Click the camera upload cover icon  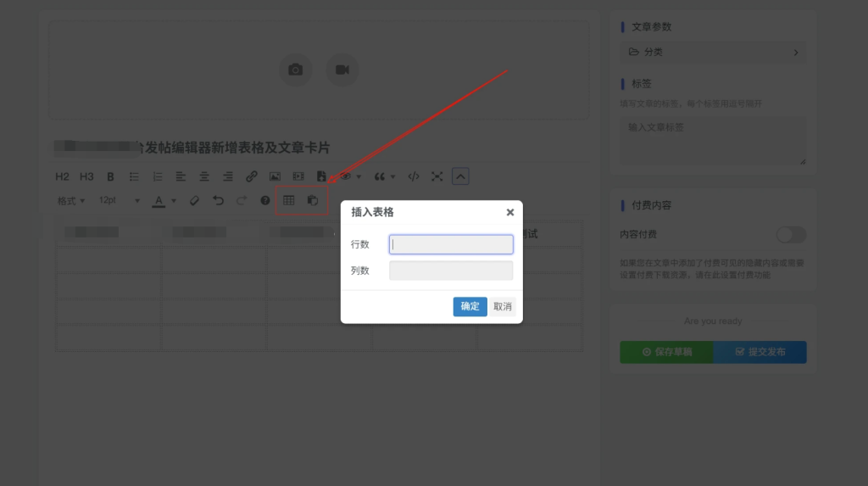click(296, 70)
